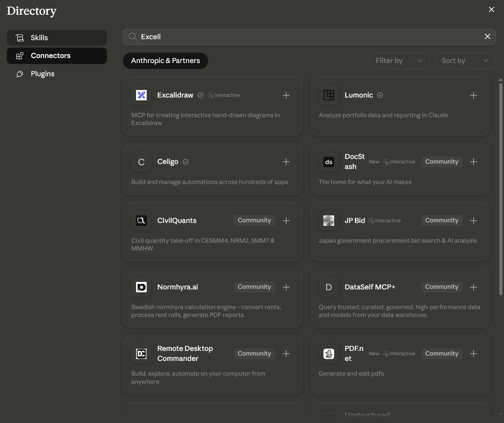Open the Sort by dropdown

pyautogui.click(x=465, y=61)
